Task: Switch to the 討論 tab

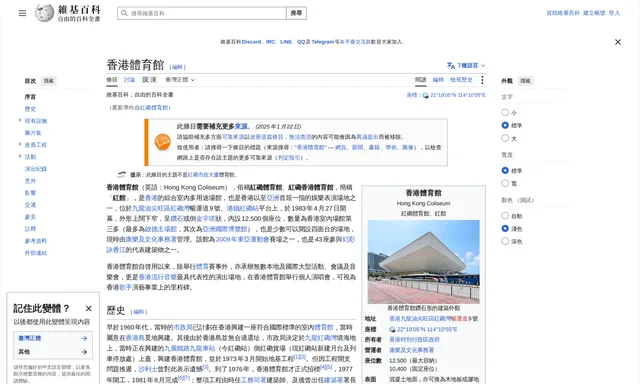Action: (x=129, y=80)
